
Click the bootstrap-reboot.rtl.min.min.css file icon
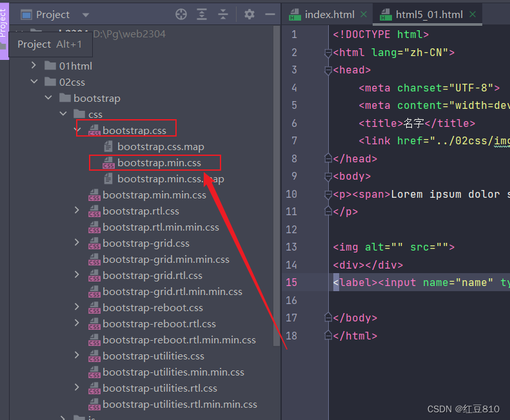[94, 340]
